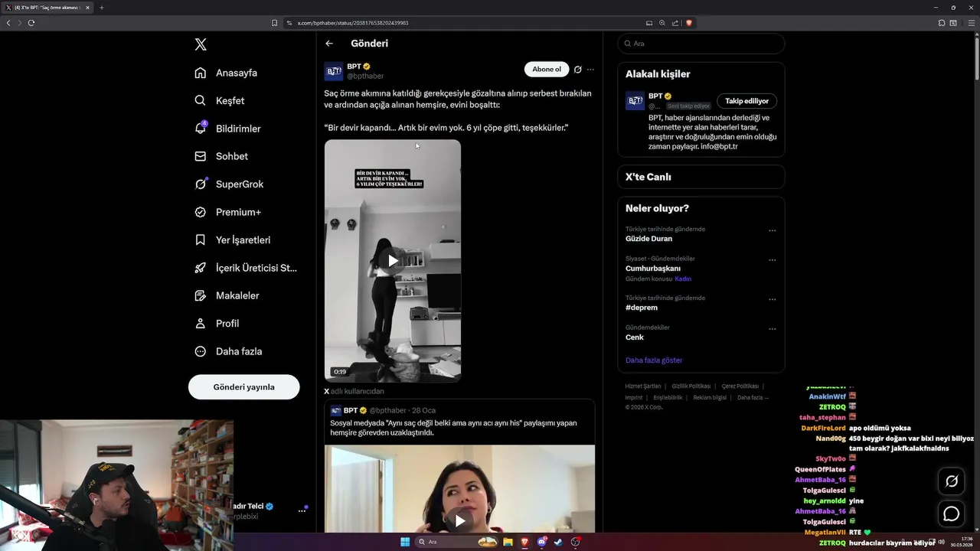Open options for Cumhurbaşkanı trend
This screenshot has width=980, height=551.
[772, 260]
